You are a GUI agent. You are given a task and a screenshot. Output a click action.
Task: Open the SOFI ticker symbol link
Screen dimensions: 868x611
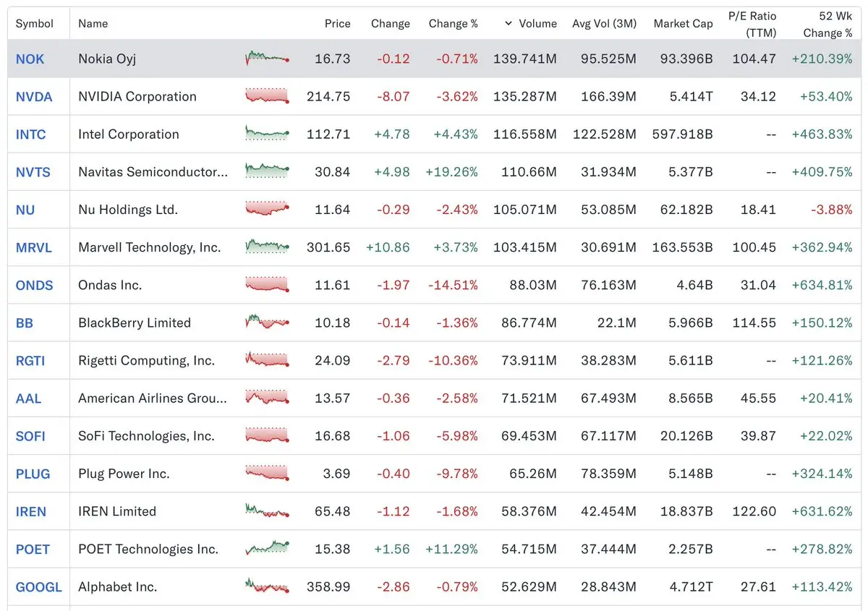30,436
